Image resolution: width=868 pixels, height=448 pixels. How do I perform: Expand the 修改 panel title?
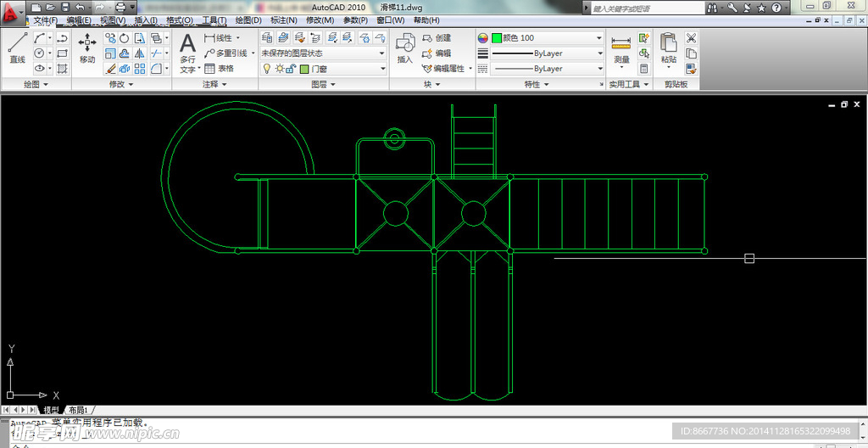(x=121, y=84)
